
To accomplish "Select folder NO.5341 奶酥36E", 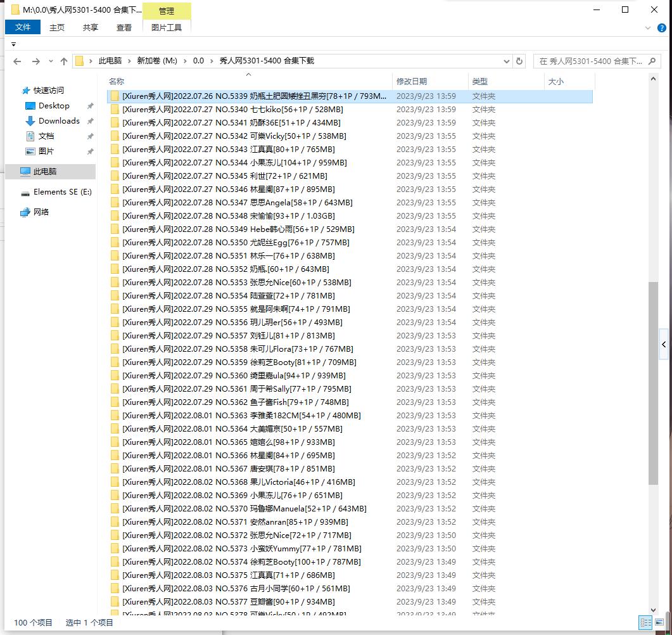I will pyautogui.click(x=231, y=122).
